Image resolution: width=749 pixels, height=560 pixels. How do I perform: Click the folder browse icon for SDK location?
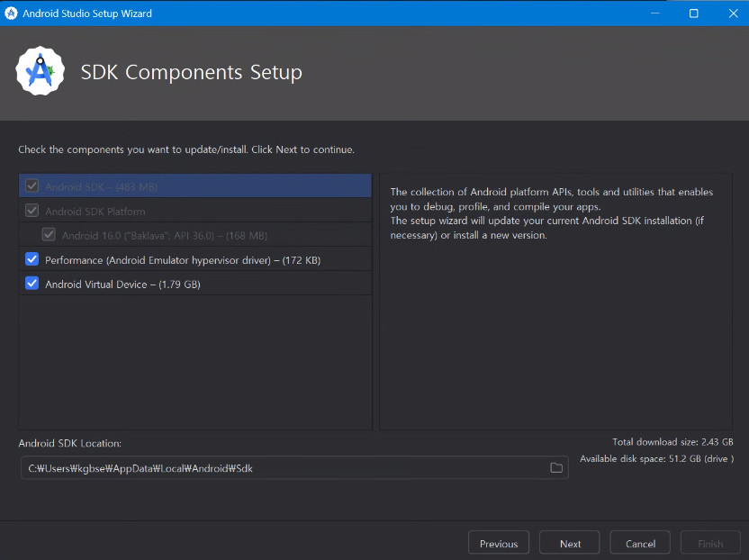[556, 468]
